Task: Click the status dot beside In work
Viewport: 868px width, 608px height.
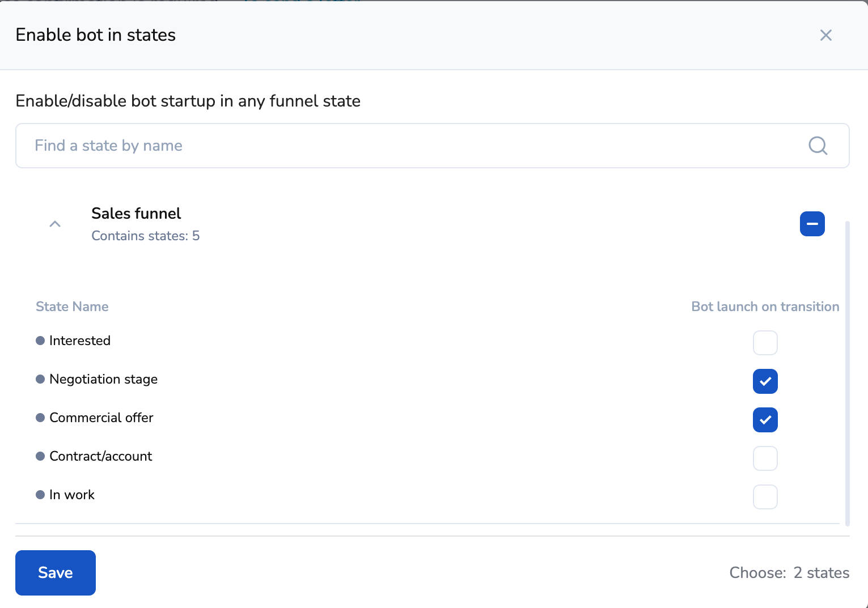Action: coord(40,495)
